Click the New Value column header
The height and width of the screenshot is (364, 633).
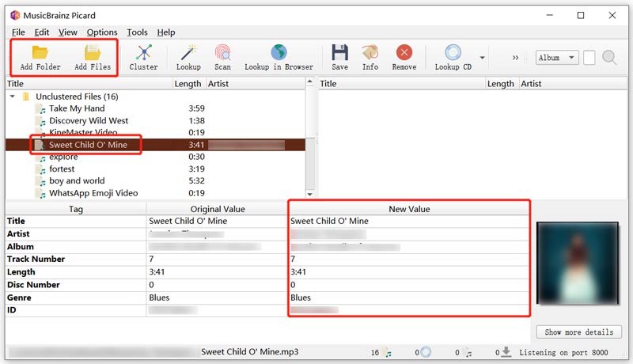click(x=409, y=209)
